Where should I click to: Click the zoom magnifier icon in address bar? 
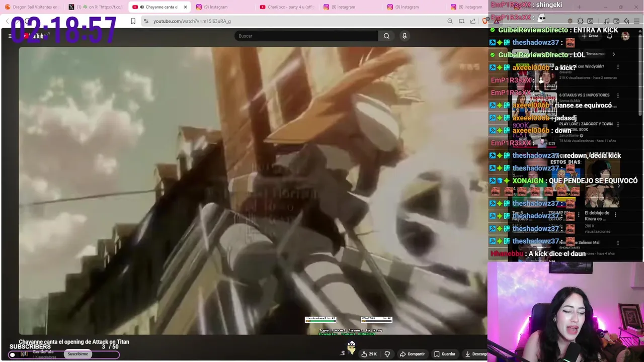coord(450,21)
